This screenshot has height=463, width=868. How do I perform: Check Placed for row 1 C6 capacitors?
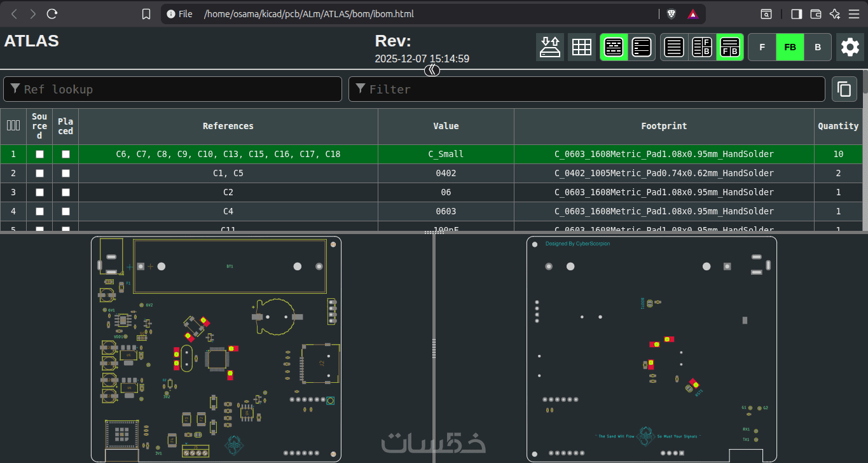click(65, 154)
